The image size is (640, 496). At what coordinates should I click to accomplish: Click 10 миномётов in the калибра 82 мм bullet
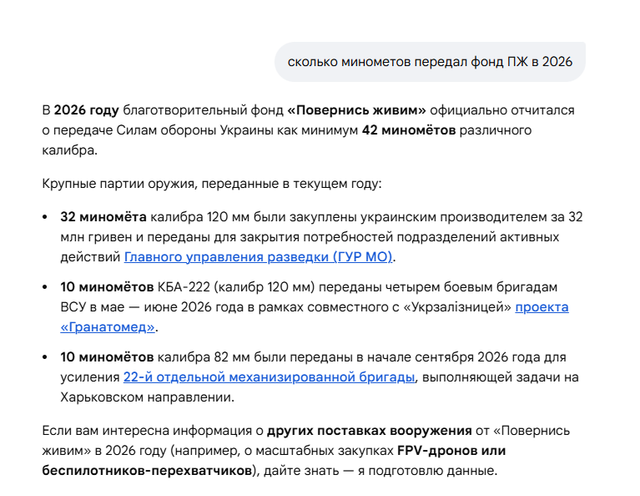[107, 357]
